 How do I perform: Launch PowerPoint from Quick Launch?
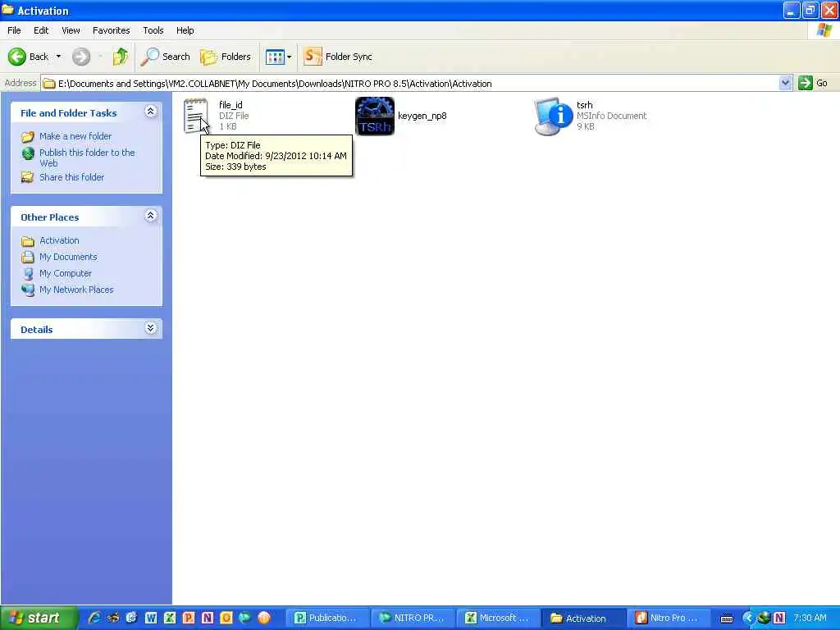189,618
